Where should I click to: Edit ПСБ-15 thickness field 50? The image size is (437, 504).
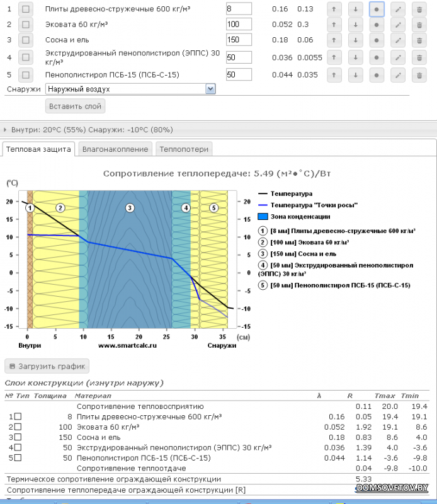click(x=239, y=74)
